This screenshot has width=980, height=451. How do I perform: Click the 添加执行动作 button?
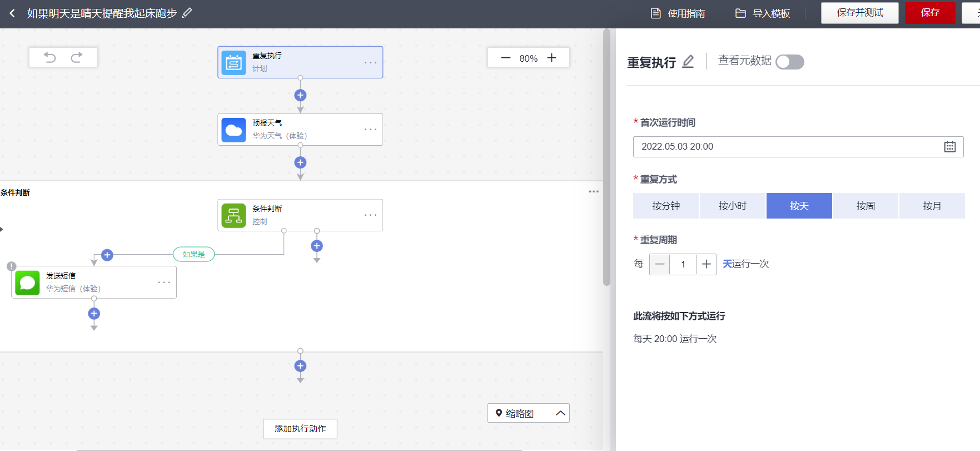(300, 429)
